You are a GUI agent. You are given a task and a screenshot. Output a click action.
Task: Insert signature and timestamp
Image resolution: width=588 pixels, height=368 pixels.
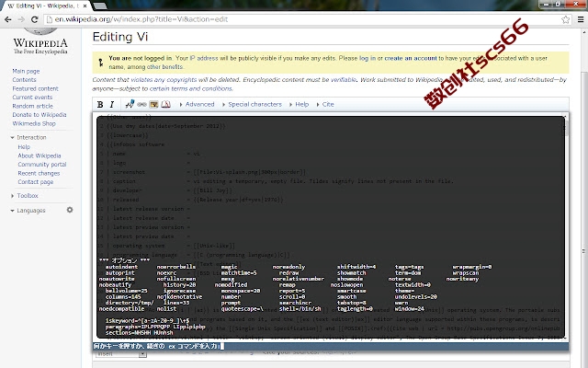(130, 104)
